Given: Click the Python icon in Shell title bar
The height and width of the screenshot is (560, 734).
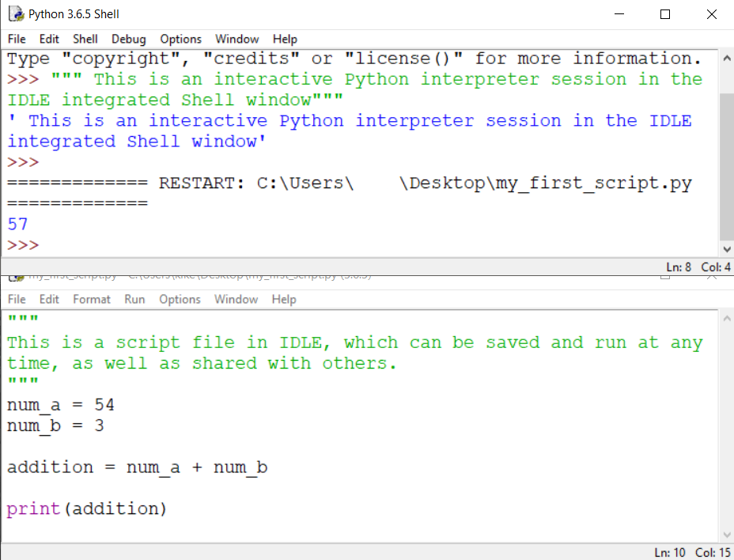Looking at the screenshot, I should click(x=15, y=14).
